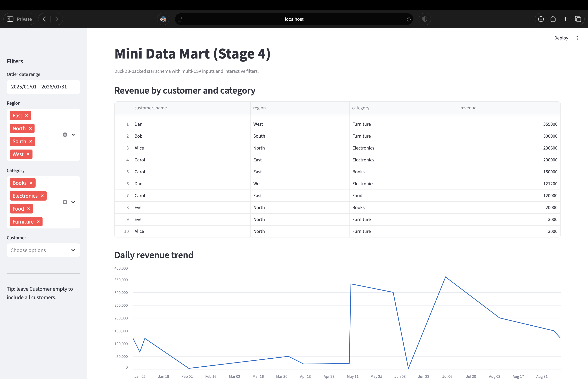Share the current page
Image resolution: width=588 pixels, height=379 pixels.
[553, 19]
